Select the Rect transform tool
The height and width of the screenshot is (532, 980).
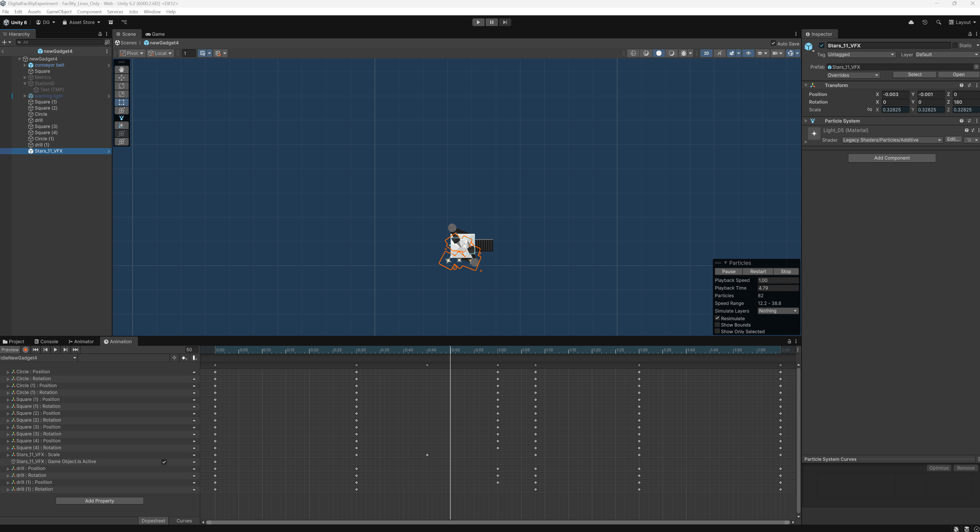pyautogui.click(x=121, y=102)
